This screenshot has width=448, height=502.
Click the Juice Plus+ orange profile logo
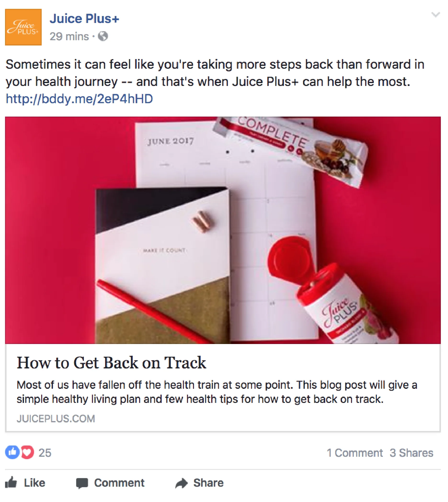(x=23, y=27)
